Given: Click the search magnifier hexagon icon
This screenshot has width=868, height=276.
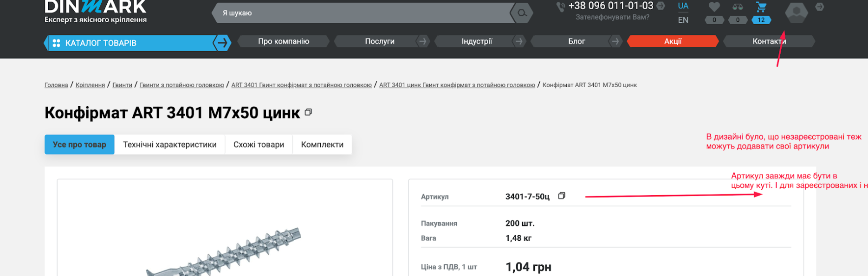Looking at the screenshot, I should click(x=522, y=13).
